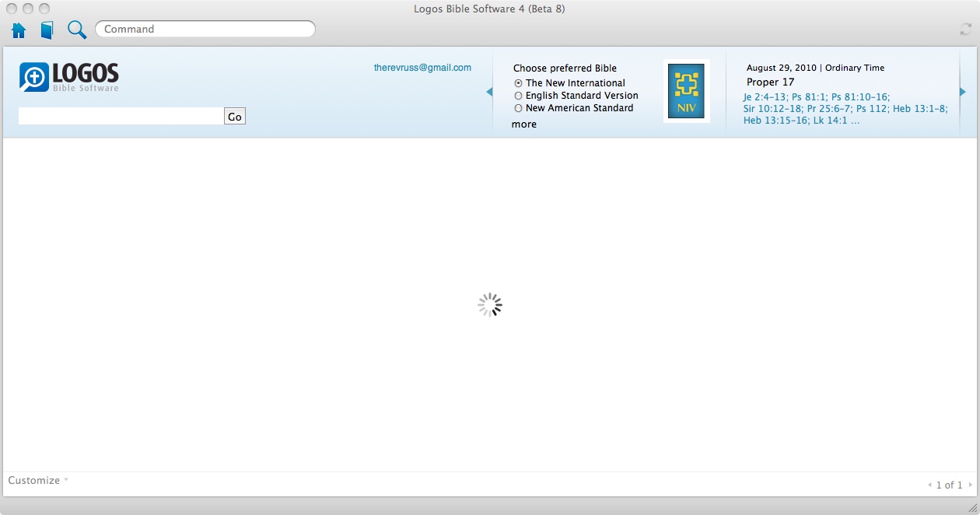Click the Command box

[x=205, y=29]
